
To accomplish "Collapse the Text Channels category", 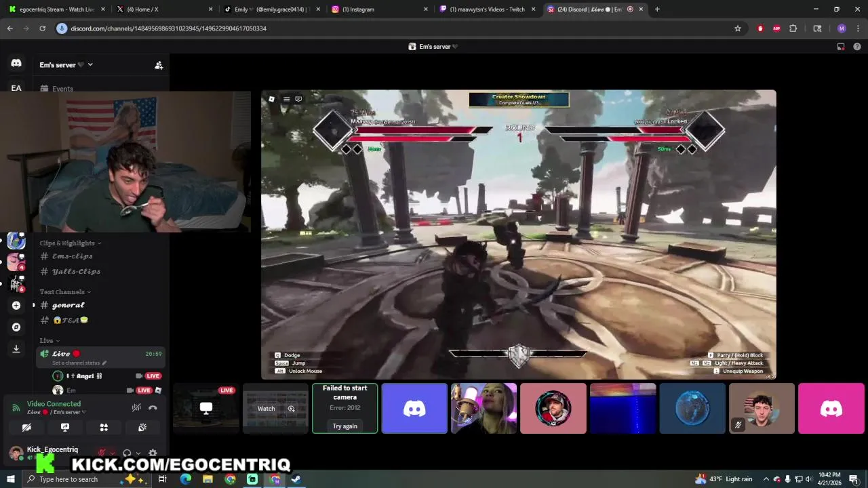I will [x=65, y=292].
